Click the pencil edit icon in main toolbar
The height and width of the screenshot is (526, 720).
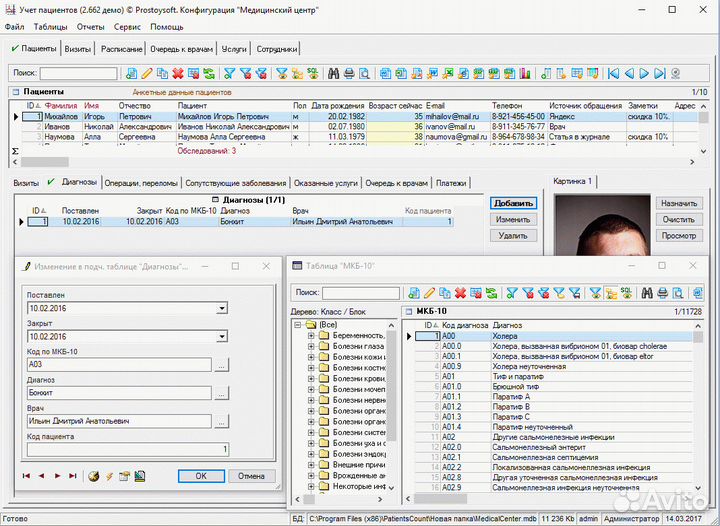click(146, 73)
